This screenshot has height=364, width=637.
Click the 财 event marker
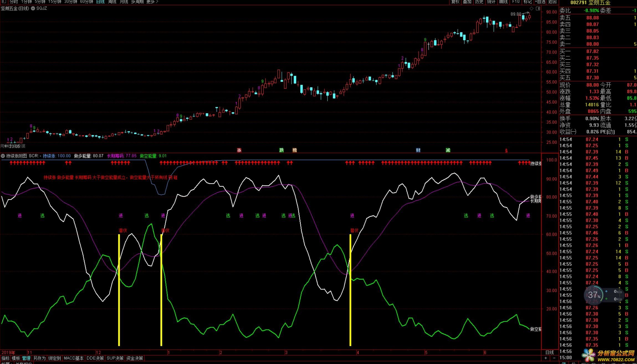pyautogui.click(x=418, y=150)
